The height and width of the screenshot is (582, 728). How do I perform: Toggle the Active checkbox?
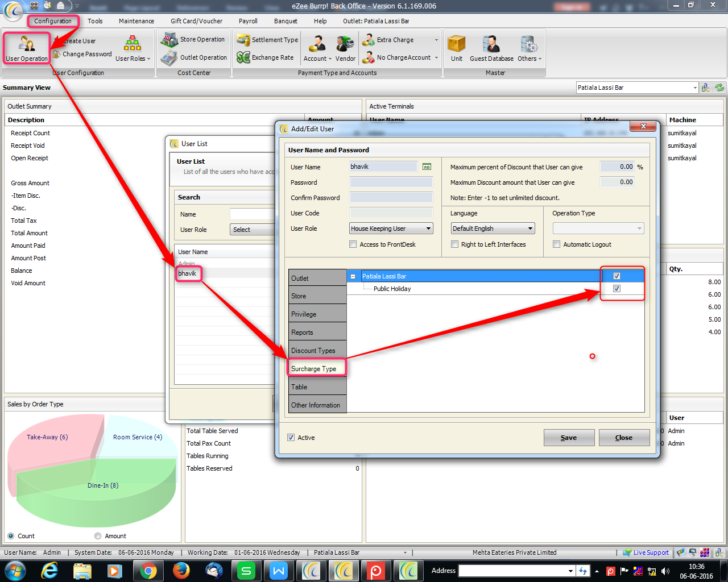click(x=291, y=438)
